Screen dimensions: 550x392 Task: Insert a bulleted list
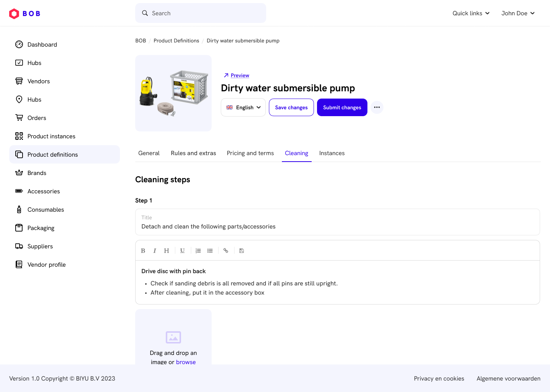(x=210, y=251)
